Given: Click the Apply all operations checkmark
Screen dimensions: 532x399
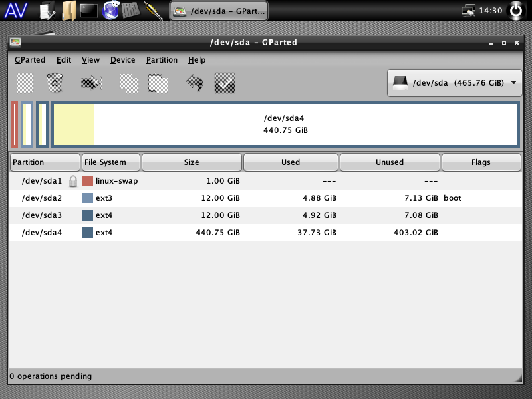Looking at the screenshot, I should click(x=225, y=83).
